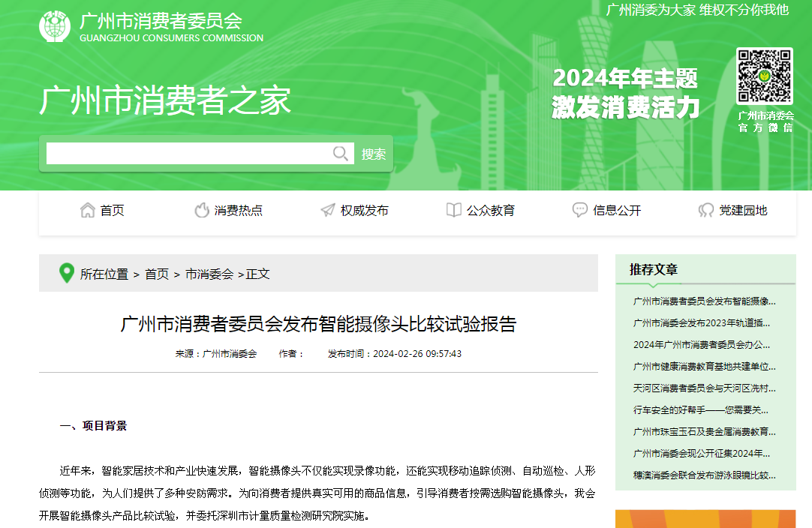The image size is (812, 528).
Task: Click the green location pin icon
Action: point(67,274)
